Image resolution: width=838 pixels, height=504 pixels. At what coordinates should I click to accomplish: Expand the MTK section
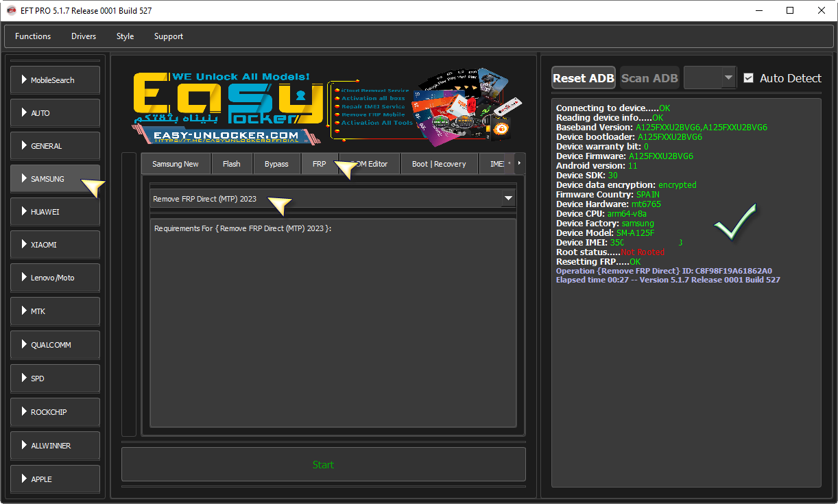[55, 311]
